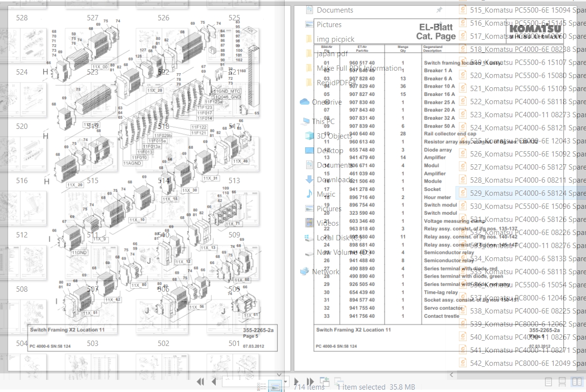Open the img picpick folder
586x392 pixels.
336,39
